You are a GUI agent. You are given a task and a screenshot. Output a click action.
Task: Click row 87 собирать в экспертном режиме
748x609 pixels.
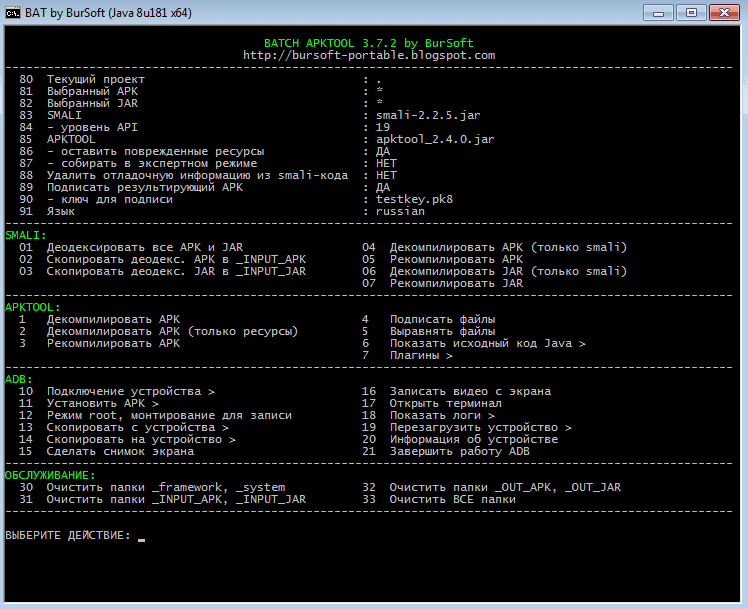point(208,164)
